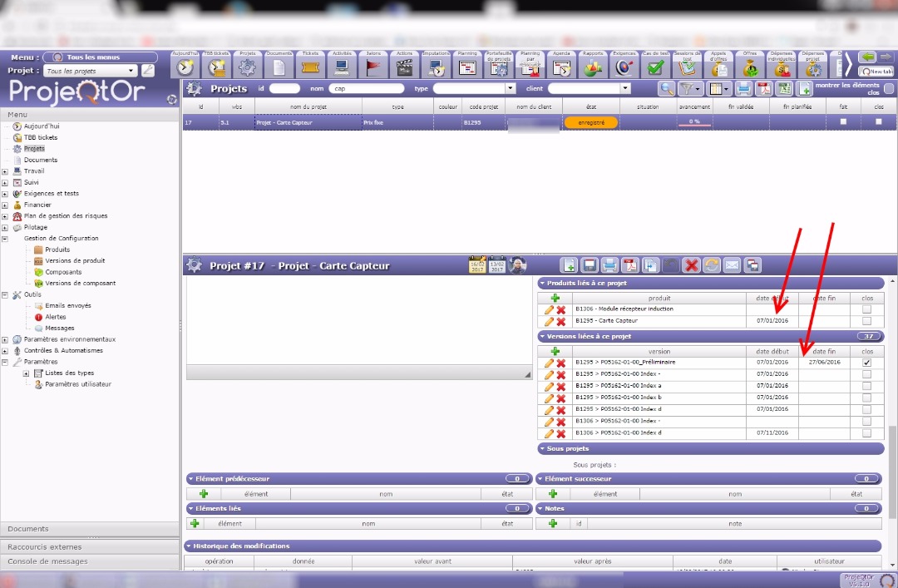Delete project with red X toolbar icon
The width and height of the screenshot is (898, 588).
[x=691, y=265]
